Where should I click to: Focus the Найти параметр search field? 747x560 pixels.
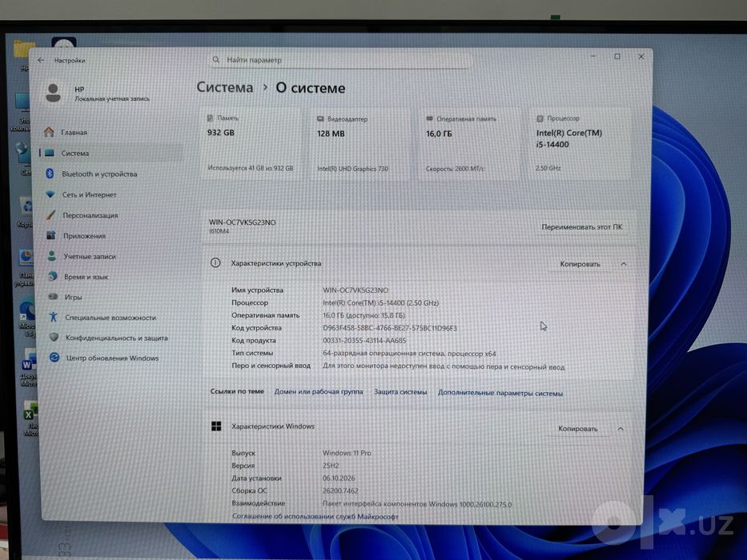(x=339, y=60)
